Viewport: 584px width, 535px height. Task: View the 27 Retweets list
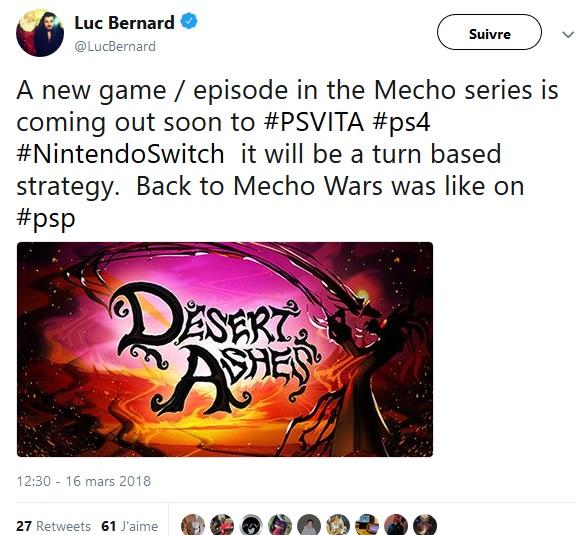tap(53, 526)
